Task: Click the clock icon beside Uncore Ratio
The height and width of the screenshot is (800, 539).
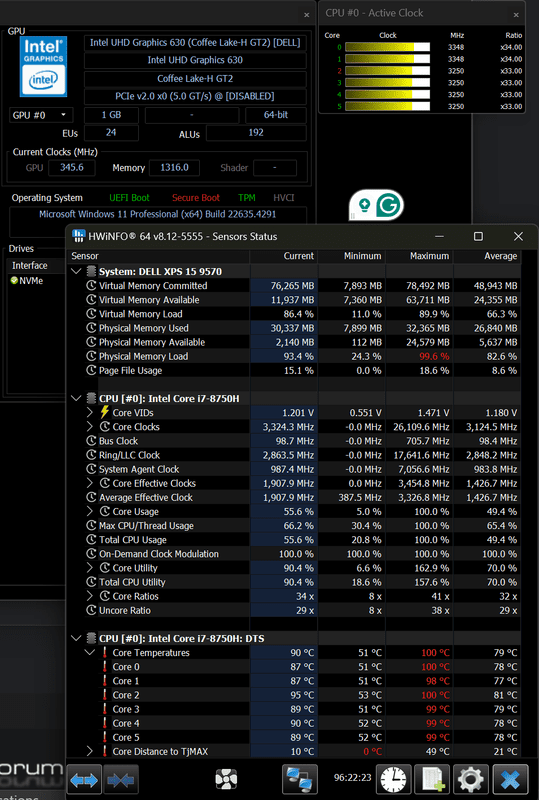Action: pos(91,610)
